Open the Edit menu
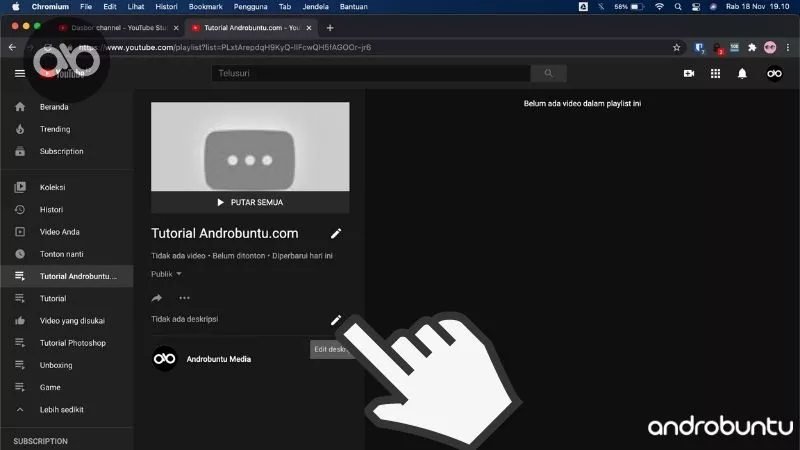 click(110, 7)
